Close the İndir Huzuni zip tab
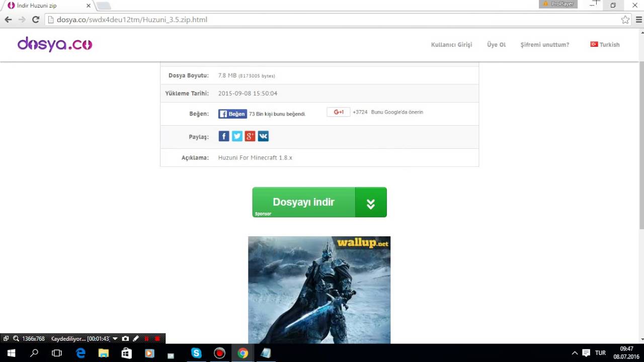644x362 pixels. (89, 6)
